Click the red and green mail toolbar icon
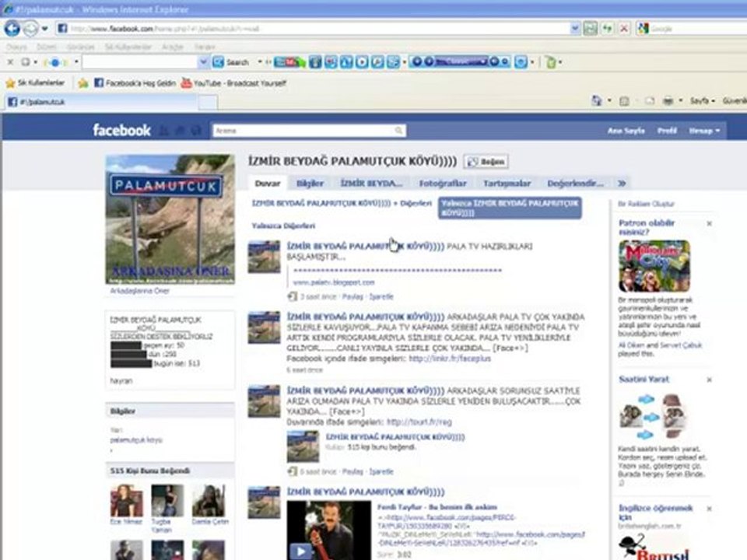This screenshot has width=747, height=560. (289, 62)
